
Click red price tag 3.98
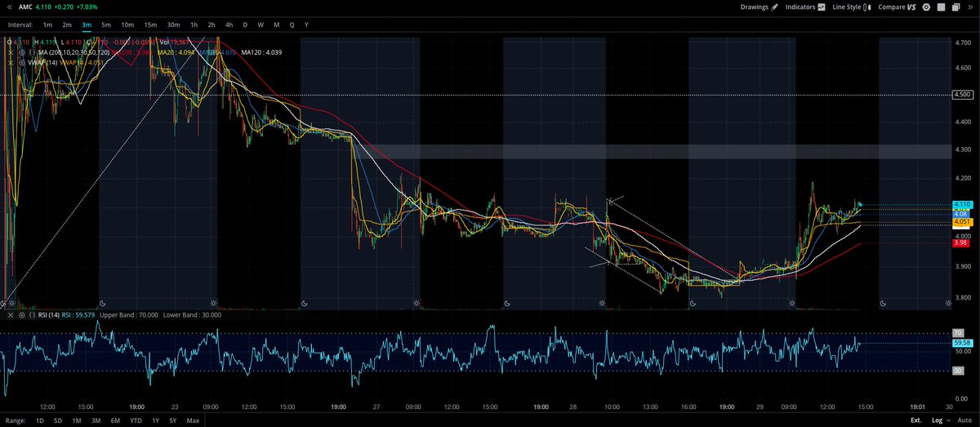click(x=960, y=242)
